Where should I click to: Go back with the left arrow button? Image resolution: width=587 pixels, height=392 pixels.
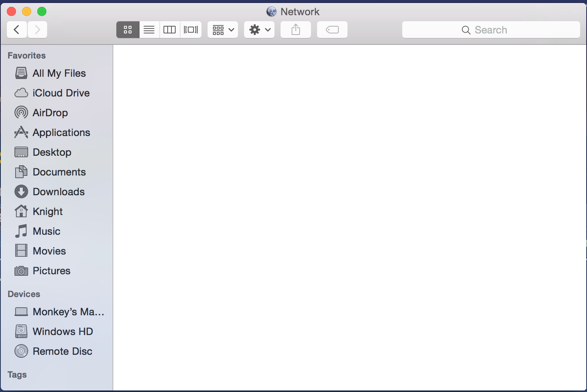(17, 30)
